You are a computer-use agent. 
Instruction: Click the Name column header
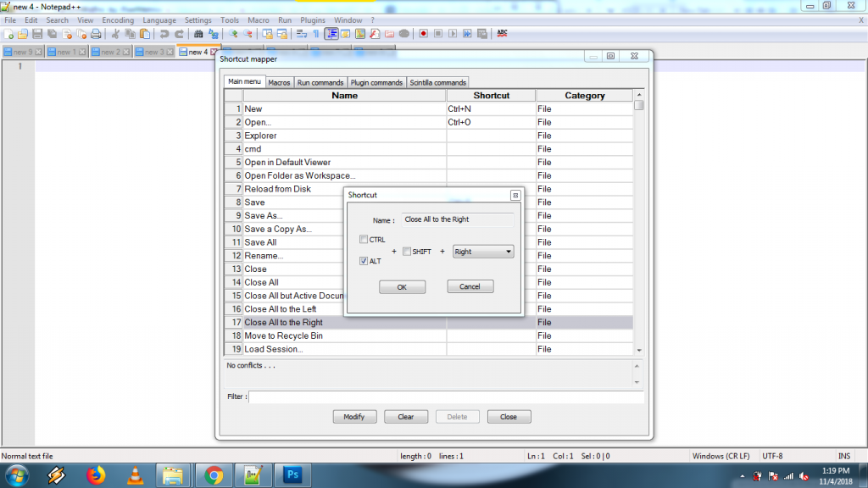click(x=344, y=96)
